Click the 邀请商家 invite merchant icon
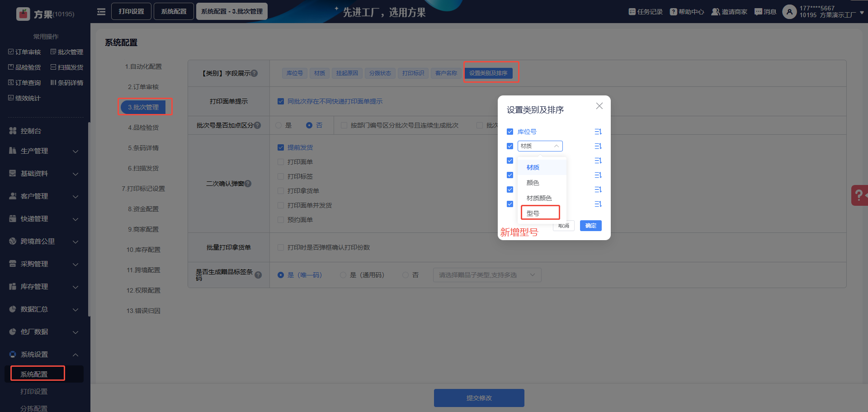The image size is (868, 412). 716,12
